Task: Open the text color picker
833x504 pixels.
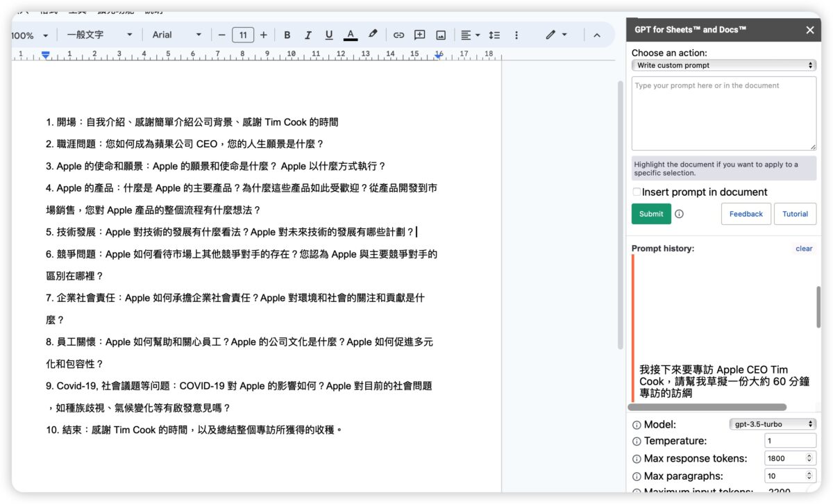Action: point(351,35)
